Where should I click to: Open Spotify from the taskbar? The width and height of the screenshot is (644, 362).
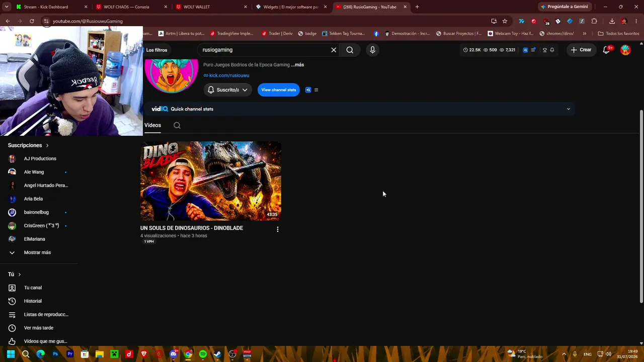[x=203, y=354]
